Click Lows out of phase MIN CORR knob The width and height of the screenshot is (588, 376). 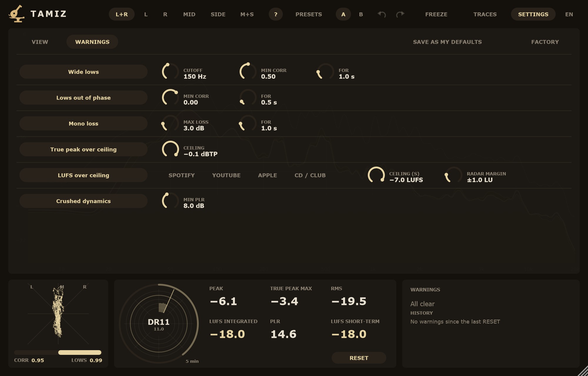click(x=171, y=98)
